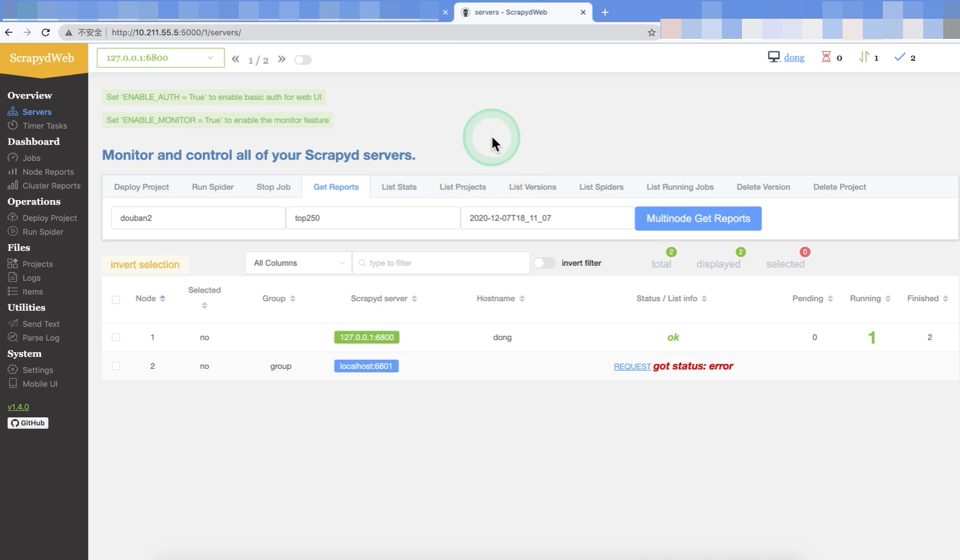This screenshot has height=560, width=960.
Task: Switch to the List Projects tab
Action: pyautogui.click(x=463, y=187)
